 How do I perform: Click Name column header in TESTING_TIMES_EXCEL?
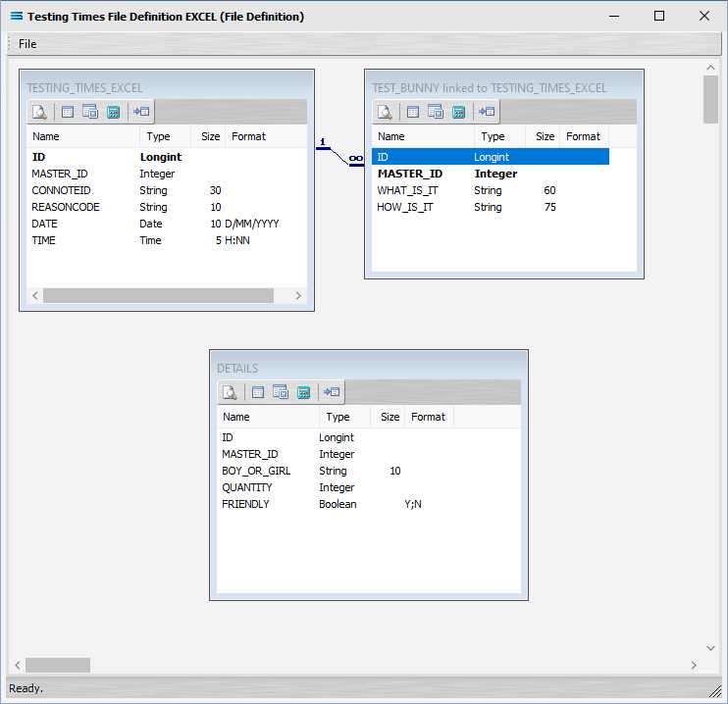click(x=83, y=136)
